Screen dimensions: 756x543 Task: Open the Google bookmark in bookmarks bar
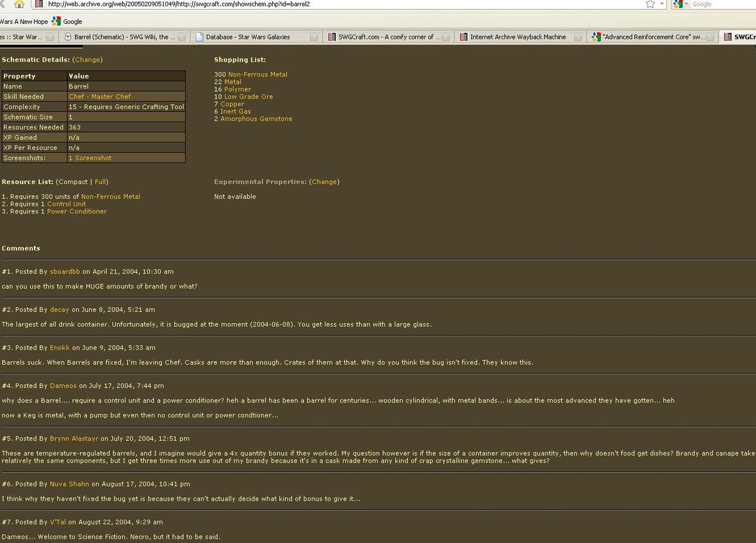67,21
